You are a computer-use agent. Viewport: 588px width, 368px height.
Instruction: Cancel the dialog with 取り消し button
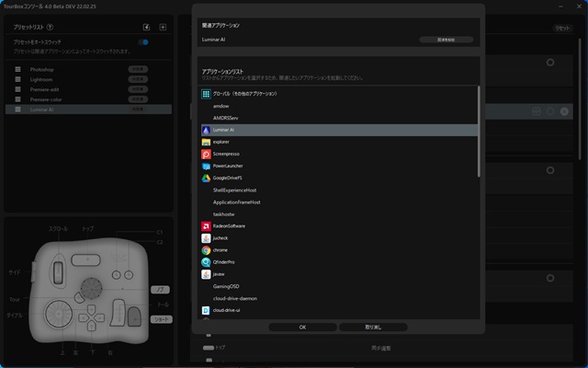point(373,328)
